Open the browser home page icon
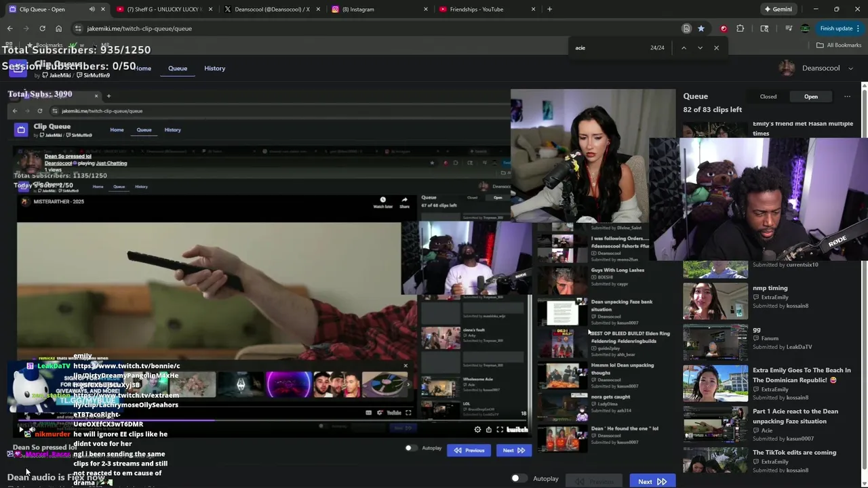The width and height of the screenshot is (868, 488). click(x=58, y=28)
